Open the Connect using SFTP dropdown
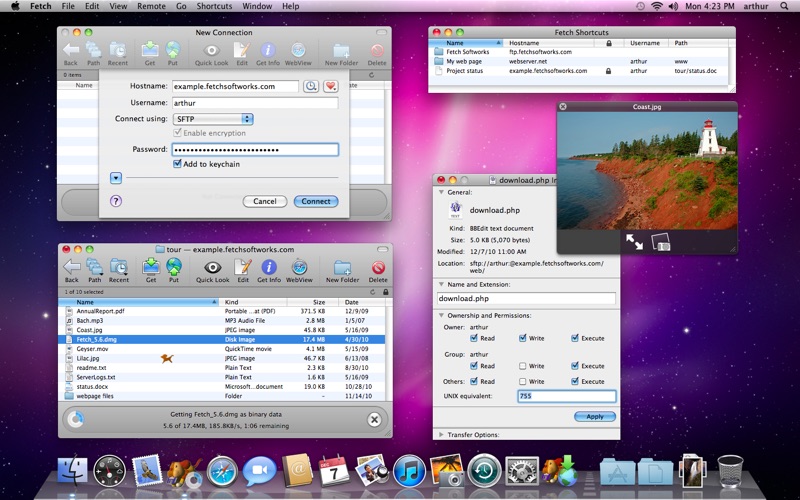800x500 pixels. (213, 119)
